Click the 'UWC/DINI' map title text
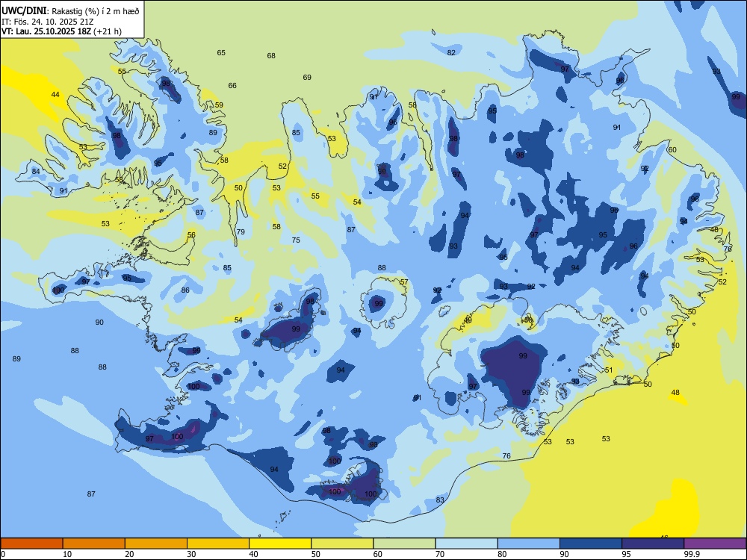 pos(24,10)
